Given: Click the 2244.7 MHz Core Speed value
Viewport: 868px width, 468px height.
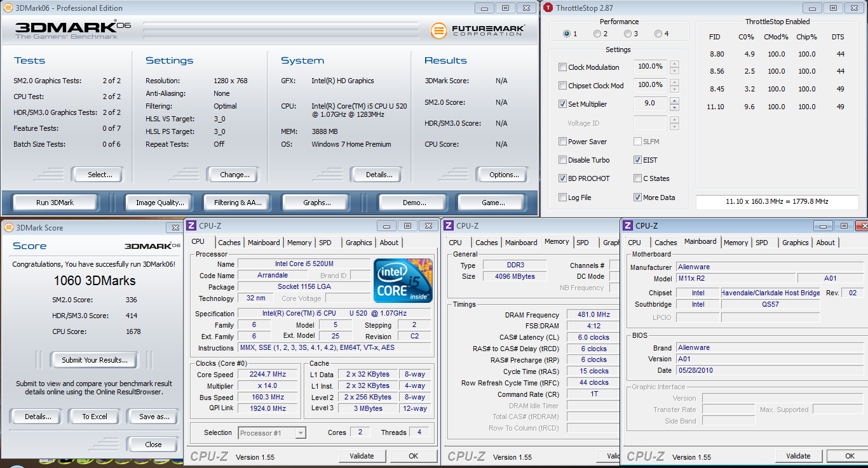Looking at the screenshot, I should (269, 375).
